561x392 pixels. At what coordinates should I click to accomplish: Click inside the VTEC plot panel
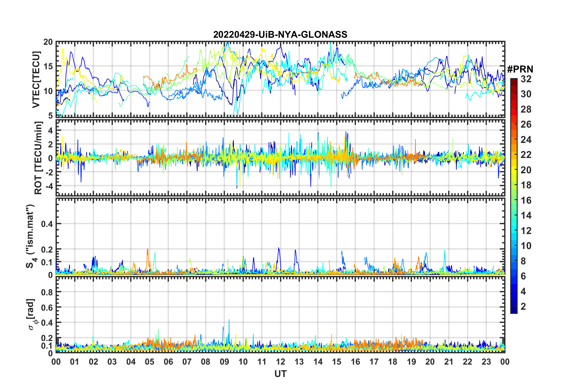coord(280,79)
